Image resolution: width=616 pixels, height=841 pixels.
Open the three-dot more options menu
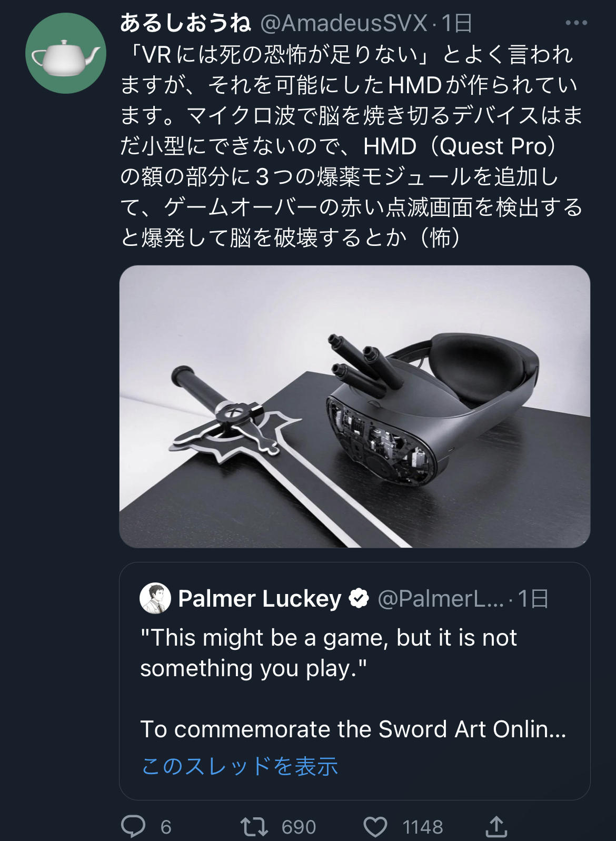coord(576,23)
